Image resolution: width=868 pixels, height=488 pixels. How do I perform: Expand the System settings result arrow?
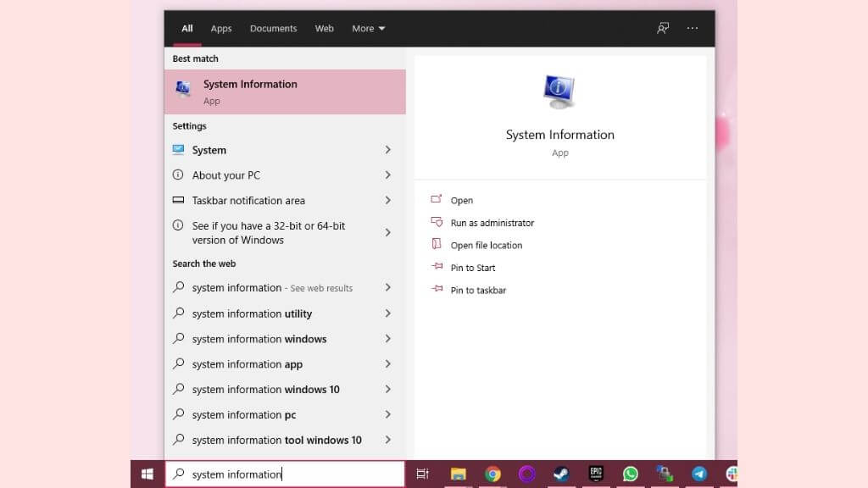(387, 150)
